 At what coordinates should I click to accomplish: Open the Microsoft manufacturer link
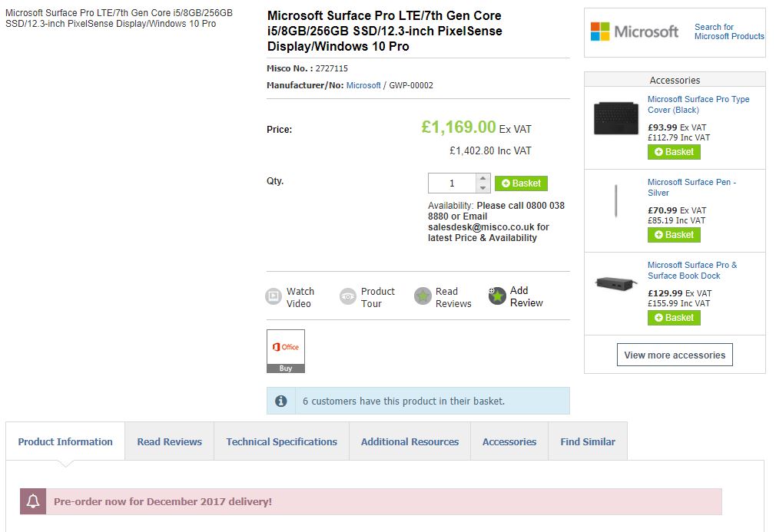(x=363, y=85)
